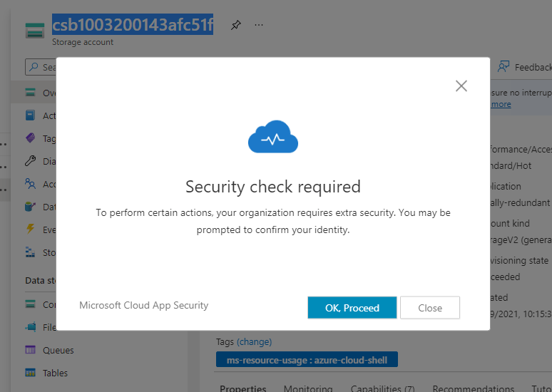This screenshot has width=552, height=392.
Task: Open the Tags sidebar icon
Action: coord(30,138)
